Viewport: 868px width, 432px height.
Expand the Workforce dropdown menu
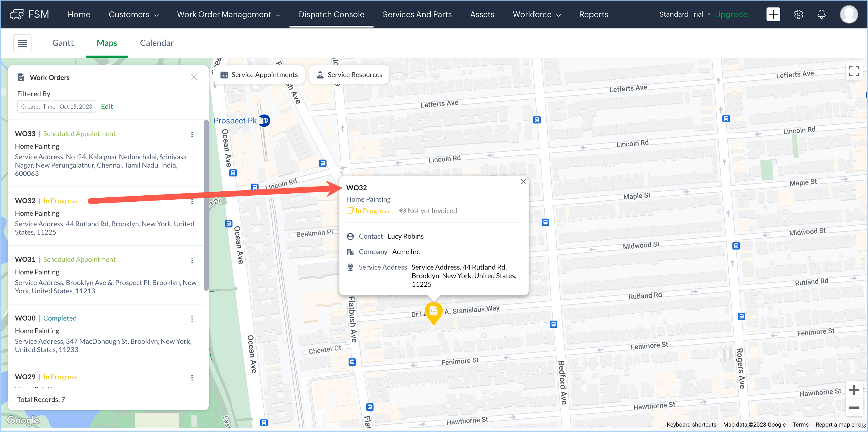point(536,15)
